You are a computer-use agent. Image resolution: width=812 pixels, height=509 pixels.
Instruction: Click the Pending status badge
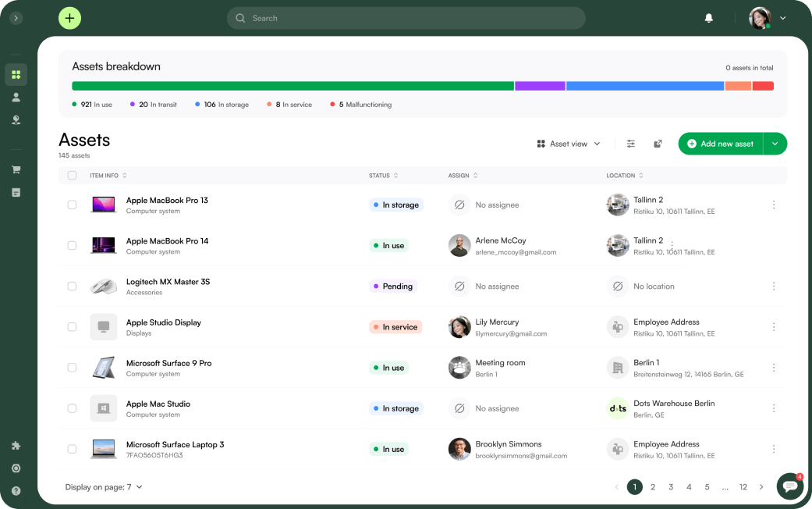393,287
